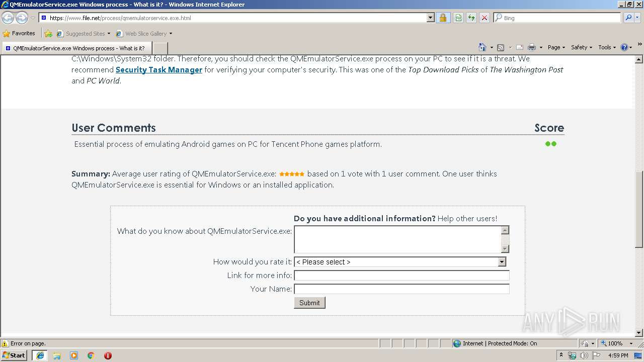
Task: Open the Favorites star button
Action: pos(19,34)
